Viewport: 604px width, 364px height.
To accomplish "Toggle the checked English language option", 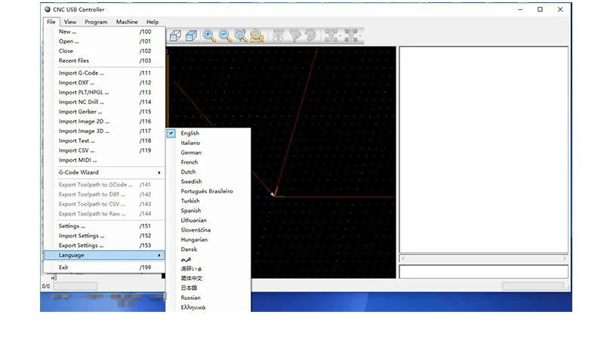I will click(x=208, y=133).
